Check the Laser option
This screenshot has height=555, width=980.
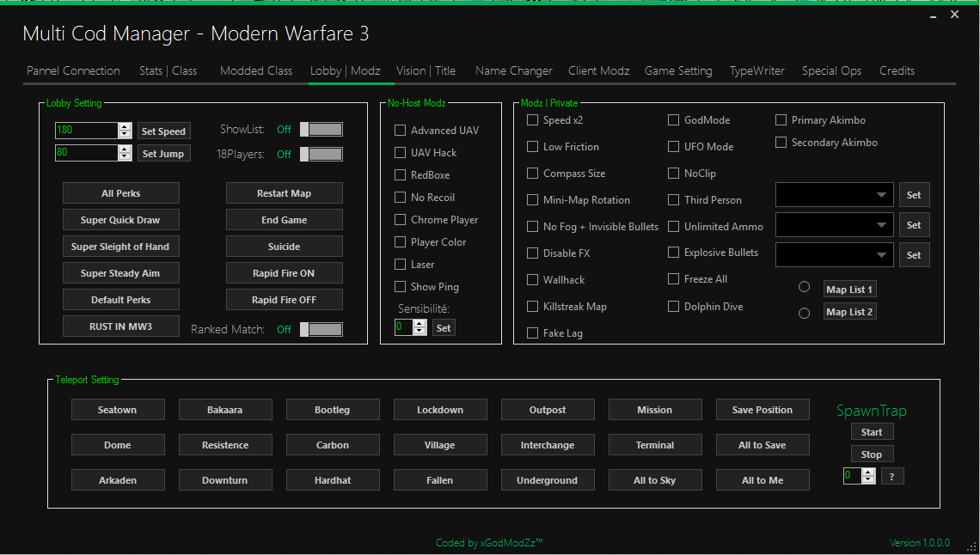point(400,265)
